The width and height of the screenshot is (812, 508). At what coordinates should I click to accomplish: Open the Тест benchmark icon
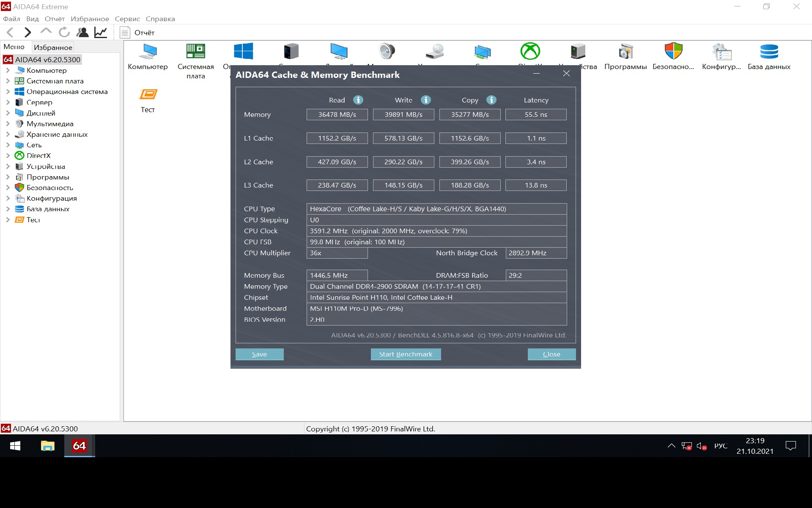[x=148, y=95]
